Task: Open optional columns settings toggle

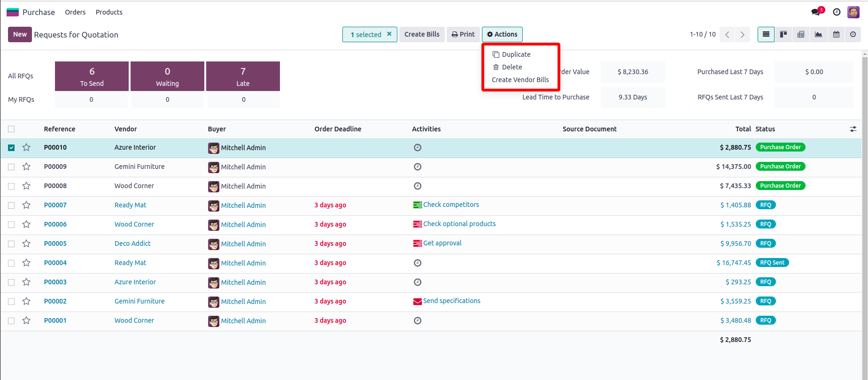Action: (x=853, y=129)
